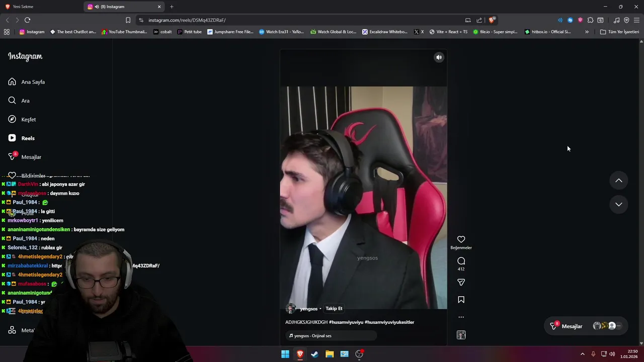The width and height of the screenshot is (644, 362).
Task: Open floating Mesajlar messages widget
Action: (586, 326)
